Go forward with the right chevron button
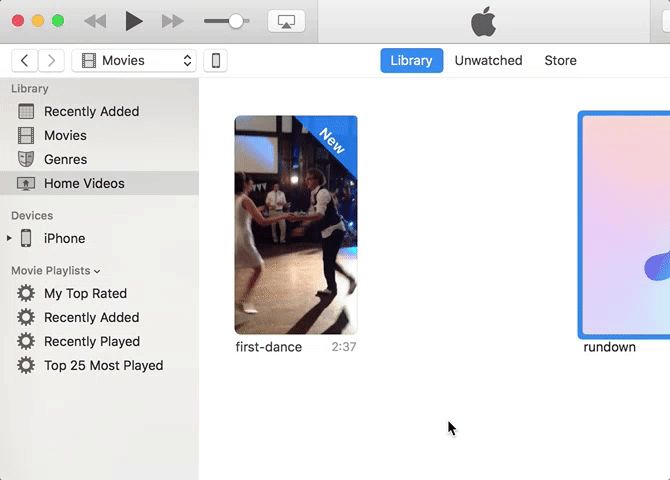 [51, 61]
